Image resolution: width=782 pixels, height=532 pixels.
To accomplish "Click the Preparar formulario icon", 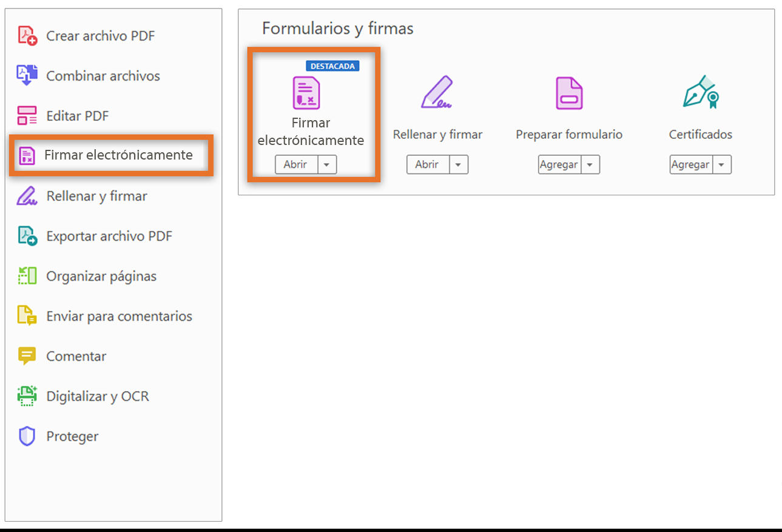I will pyautogui.click(x=569, y=93).
